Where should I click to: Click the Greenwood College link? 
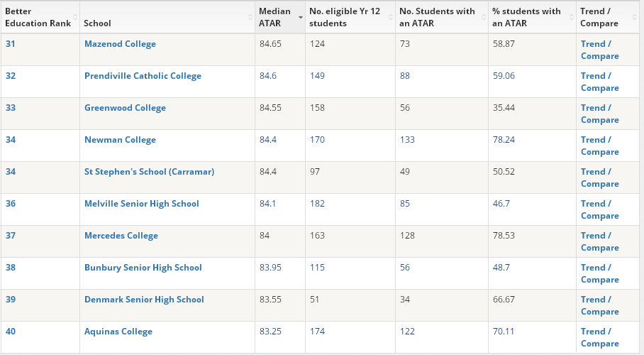coord(125,108)
